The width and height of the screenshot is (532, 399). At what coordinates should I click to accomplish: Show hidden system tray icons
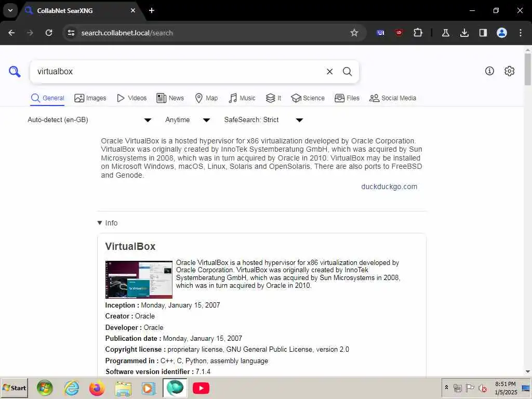[446, 388]
